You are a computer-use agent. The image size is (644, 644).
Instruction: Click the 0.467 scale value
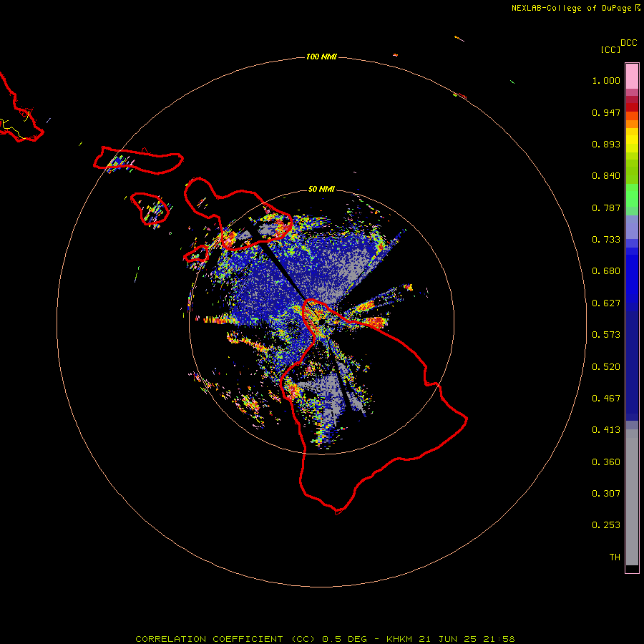pyautogui.click(x=606, y=399)
